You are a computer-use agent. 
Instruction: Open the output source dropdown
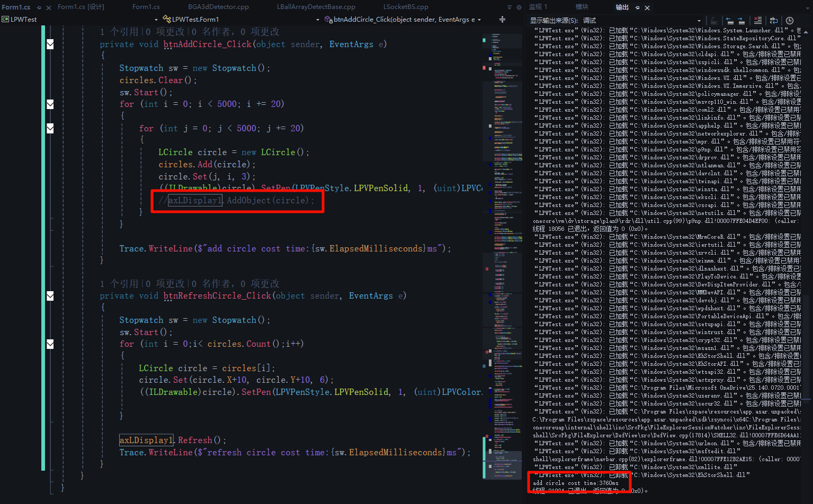pyautogui.click(x=699, y=21)
